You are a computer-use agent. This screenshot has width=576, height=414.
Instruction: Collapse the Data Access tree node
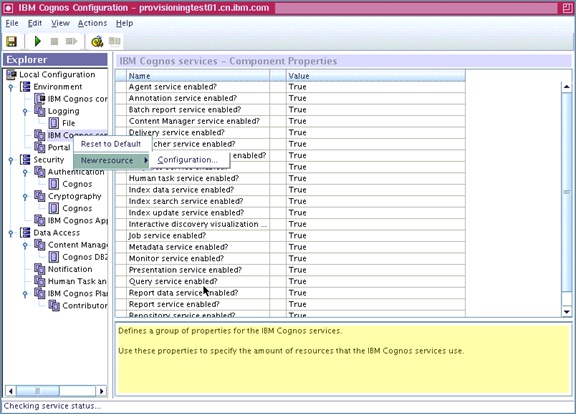click(11, 233)
